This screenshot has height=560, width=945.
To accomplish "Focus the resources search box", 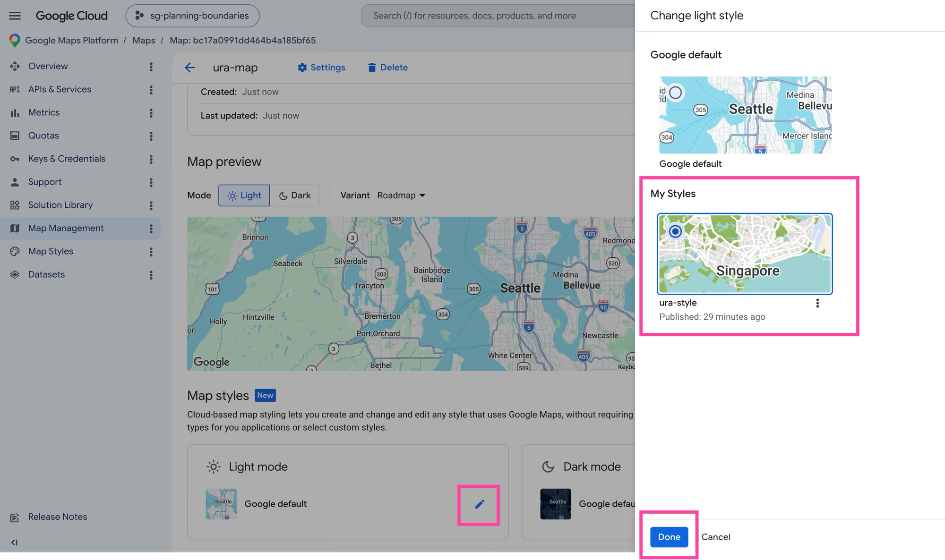I will tap(498, 16).
